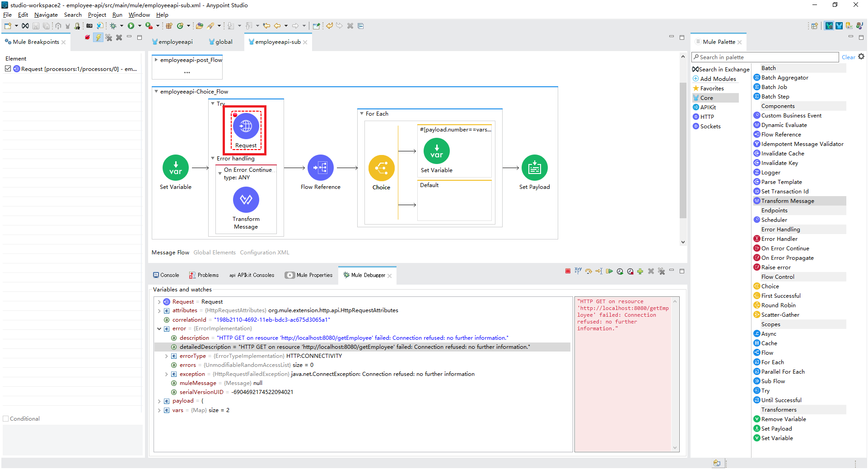This screenshot has height=469, width=868.
Task: Uncheck the Request breakpoint checkbox
Action: click(8, 69)
